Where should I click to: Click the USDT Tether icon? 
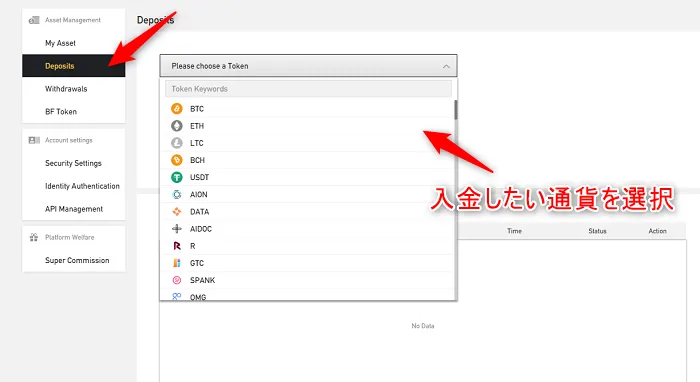pyautogui.click(x=177, y=177)
